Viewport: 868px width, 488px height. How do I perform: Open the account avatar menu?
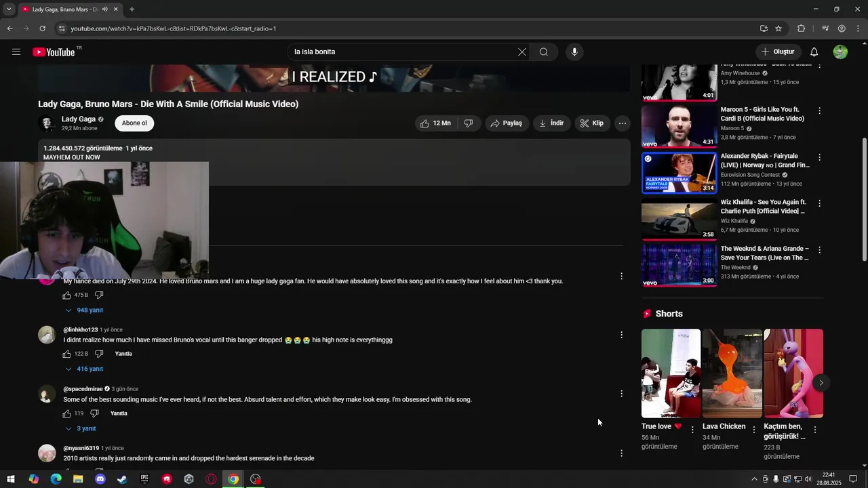tap(840, 52)
